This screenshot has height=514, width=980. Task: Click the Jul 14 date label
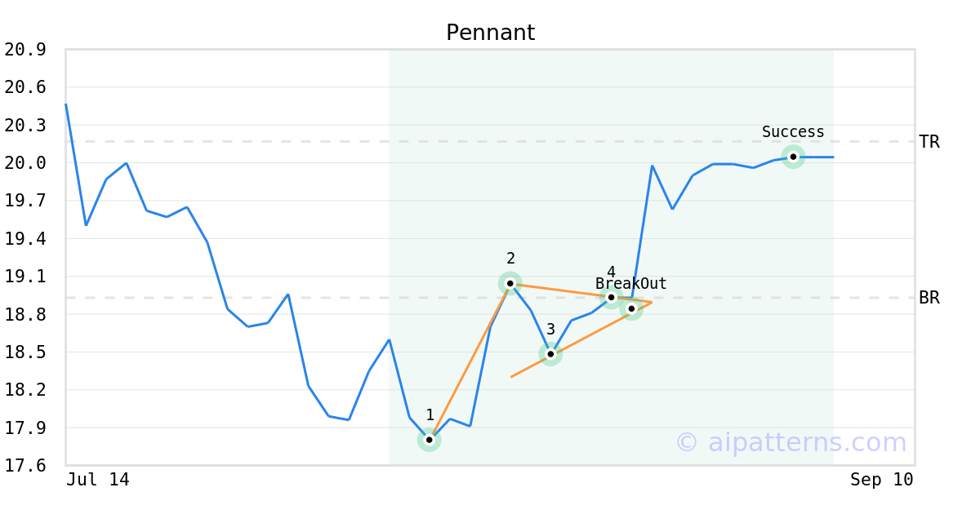(x=98, y=480)
